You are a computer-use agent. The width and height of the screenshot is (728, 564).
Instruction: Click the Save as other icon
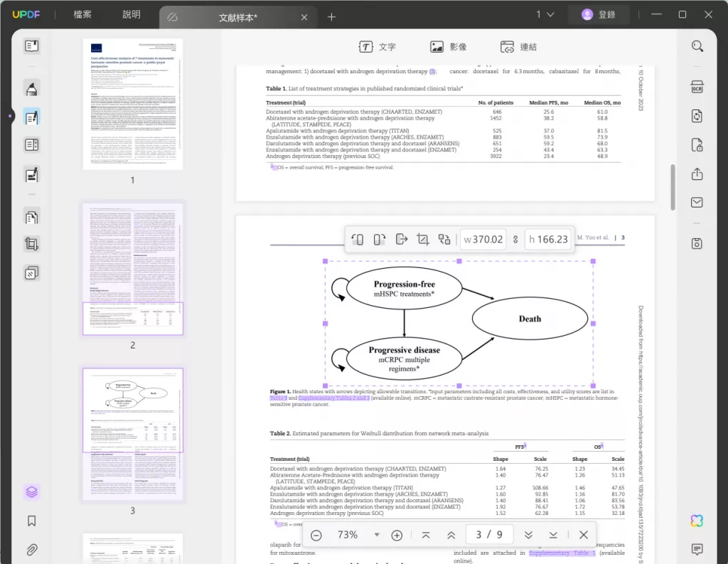click(x=697, y=243)
